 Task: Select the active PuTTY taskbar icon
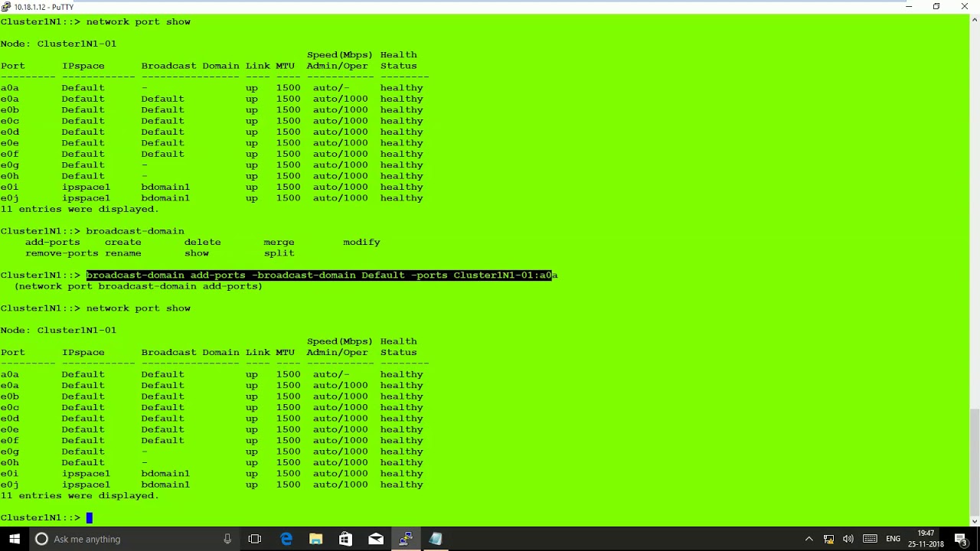coord(406,539)
